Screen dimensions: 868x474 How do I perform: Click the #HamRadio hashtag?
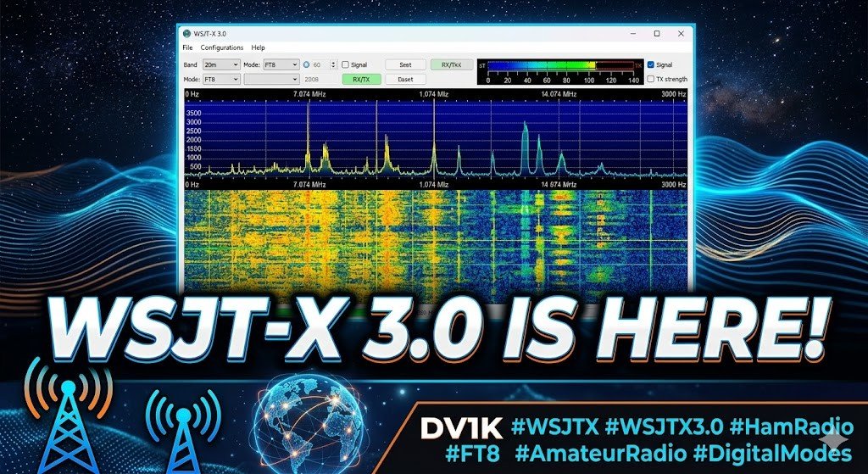791,427
